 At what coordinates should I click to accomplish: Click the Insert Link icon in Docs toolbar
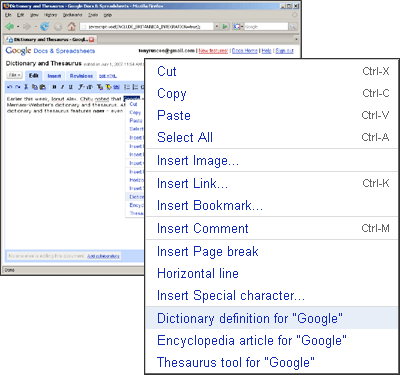[x=116, y=87]
